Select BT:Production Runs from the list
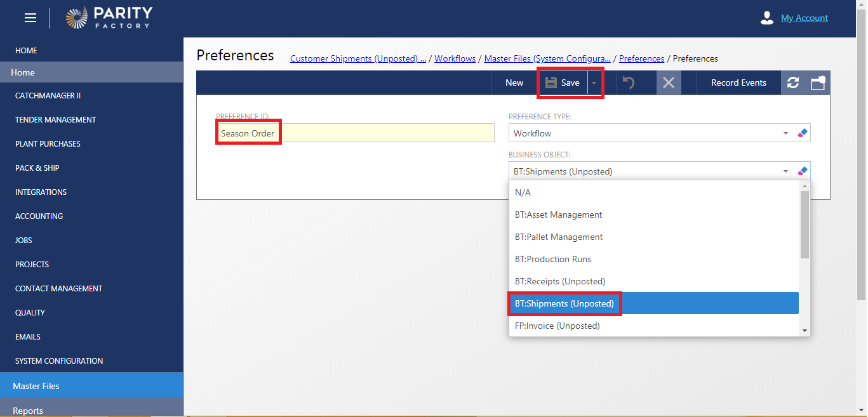Image resolution: width=868 pixels, height=417 pixels. pyautogui.click(x=552, y=259)
